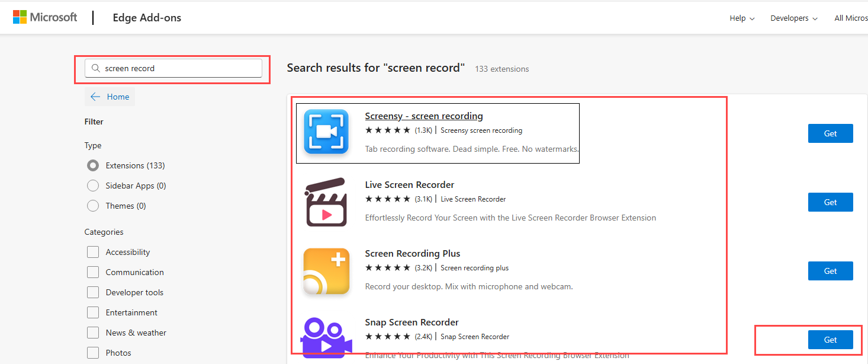Open the Snap Screen Recorder title
Viewport: 868px width, 364px height.
tap(412, 322)
